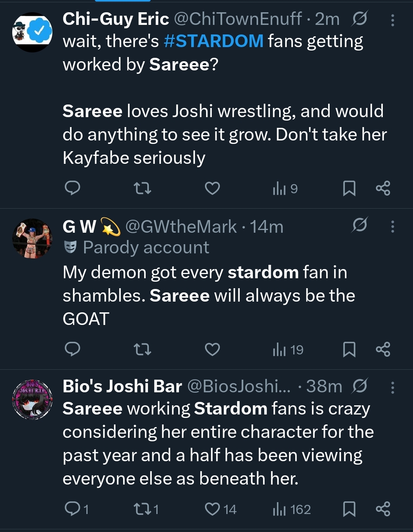Reply to GW's GOAT tweet

[x=73, y=349]
